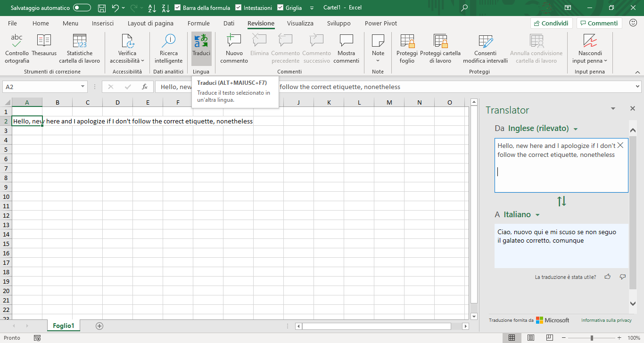Uncheck Griglia checkbox

point(280,8)
